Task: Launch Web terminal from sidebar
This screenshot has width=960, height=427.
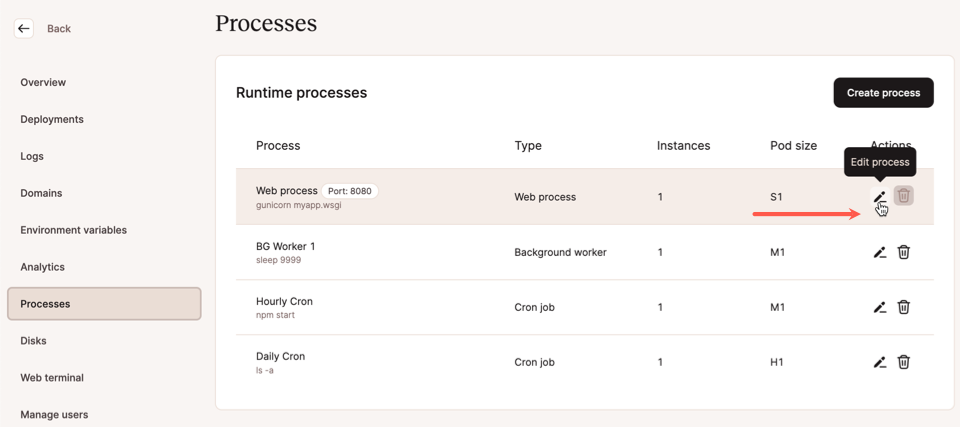Action: coord(52,378)
